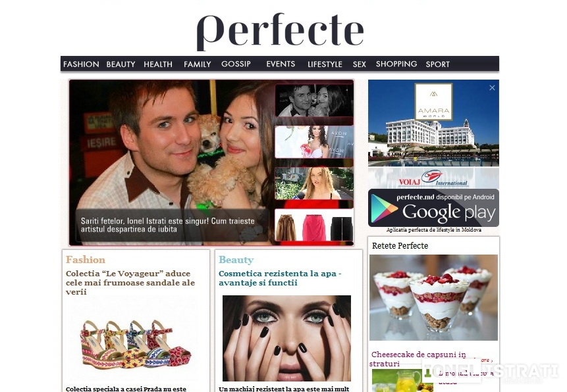Click the Amara World logo
Viewport: 567px width, 392px height.
(x=433, y=102)
